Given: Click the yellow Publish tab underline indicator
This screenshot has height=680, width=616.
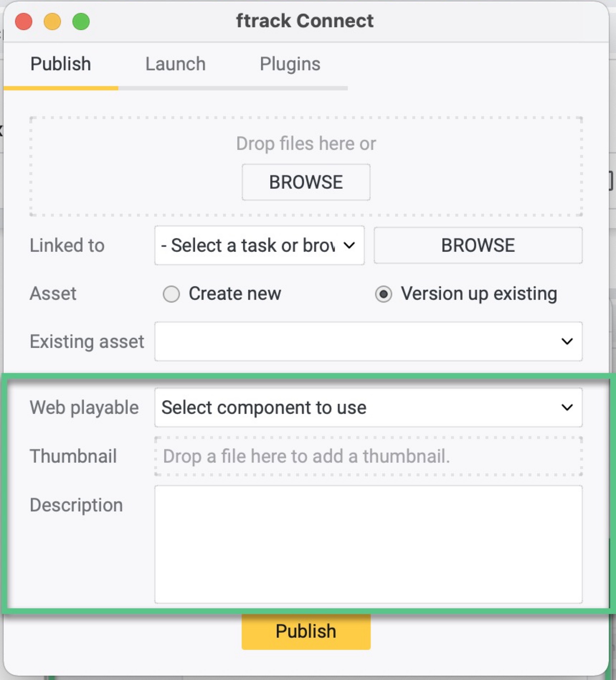Looking at the screenshot, I should [60, 87].
